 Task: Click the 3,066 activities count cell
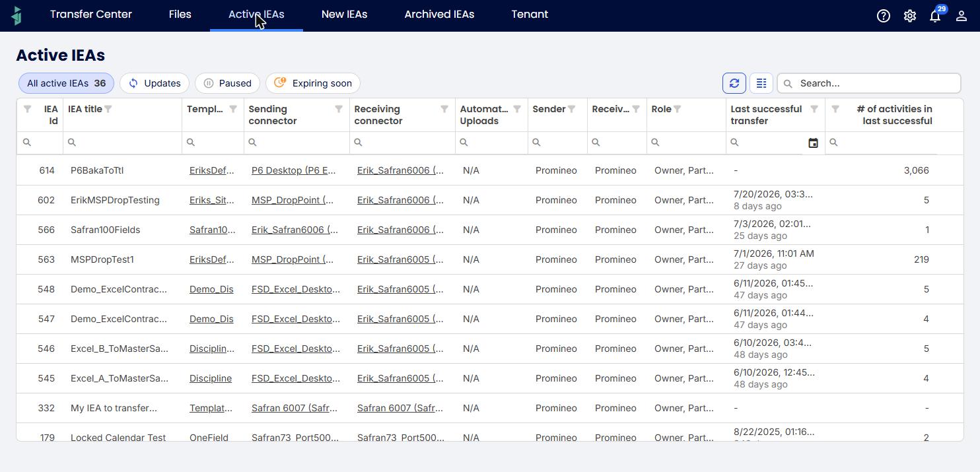916,170
